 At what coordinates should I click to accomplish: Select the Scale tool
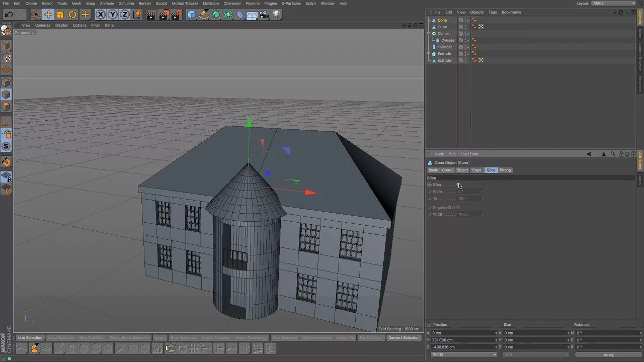(x=60, y=15)
